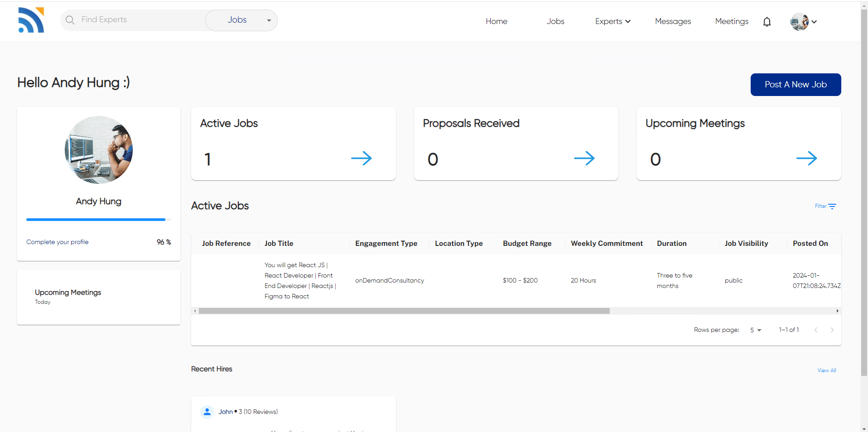Image resolution: width=868 pixels, height=432 pixels.
Task: Open the Filter icon for Active Jobs
Action: [x=832, y=206]
